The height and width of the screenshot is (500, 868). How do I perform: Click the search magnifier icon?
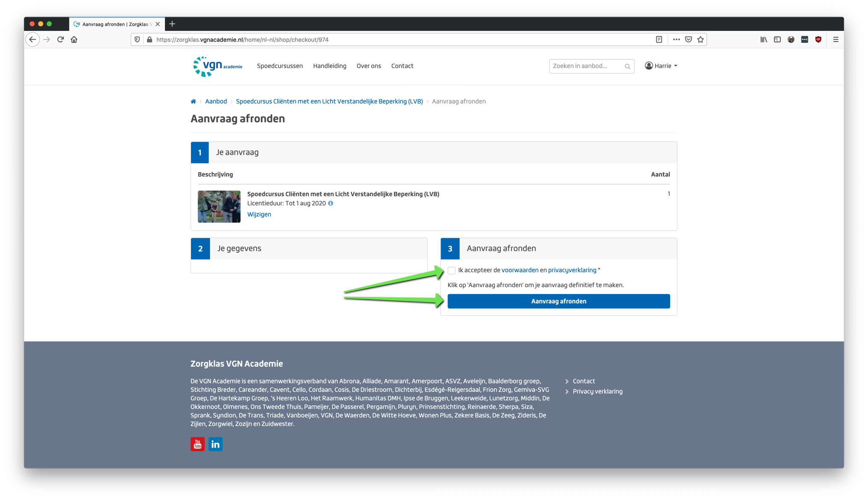point(627,66)
